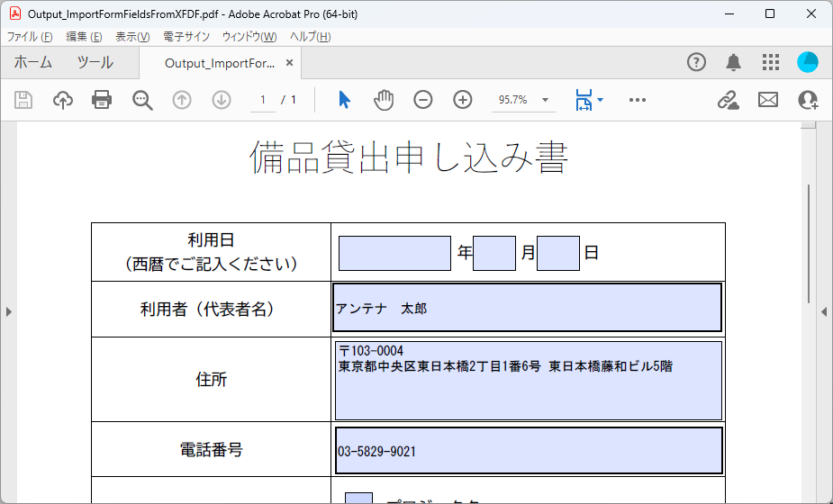
Task: Switch to the ホーム tab
Action: pyautogui.click(x=32, y=63)
